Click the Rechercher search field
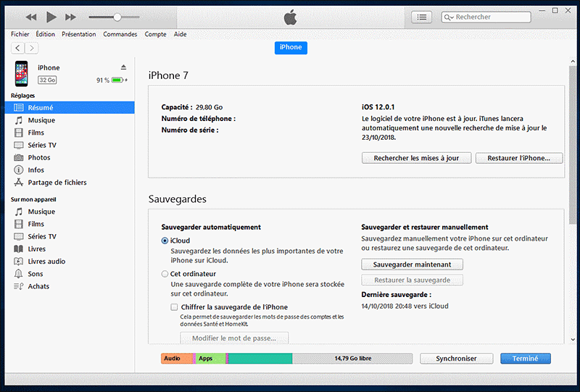 486,17
